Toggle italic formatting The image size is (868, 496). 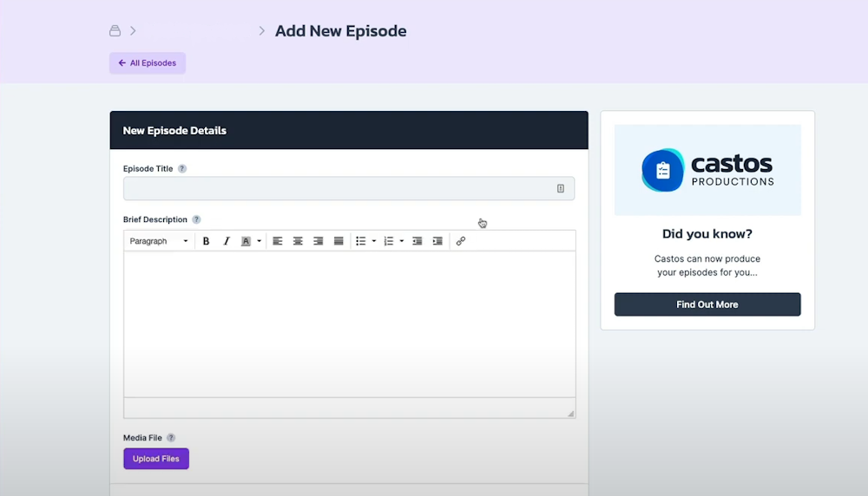[227, 241]
